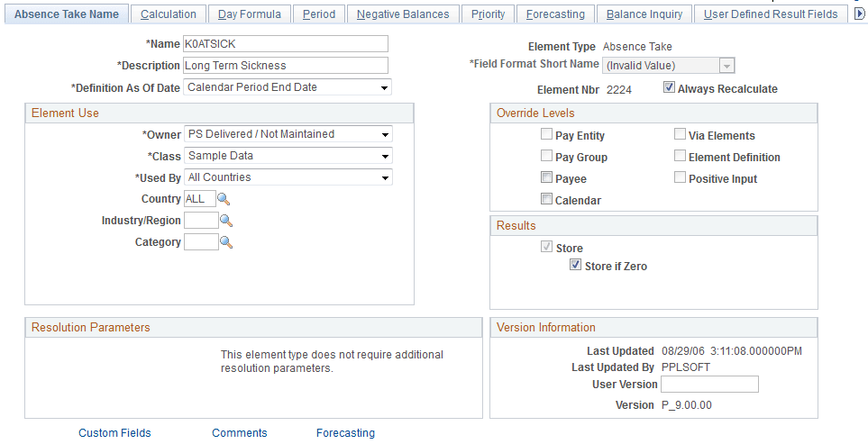This screenshot has width=868, height=444.
Task: Expand Definition As Of Date dropdown
Action: (288, 87)
